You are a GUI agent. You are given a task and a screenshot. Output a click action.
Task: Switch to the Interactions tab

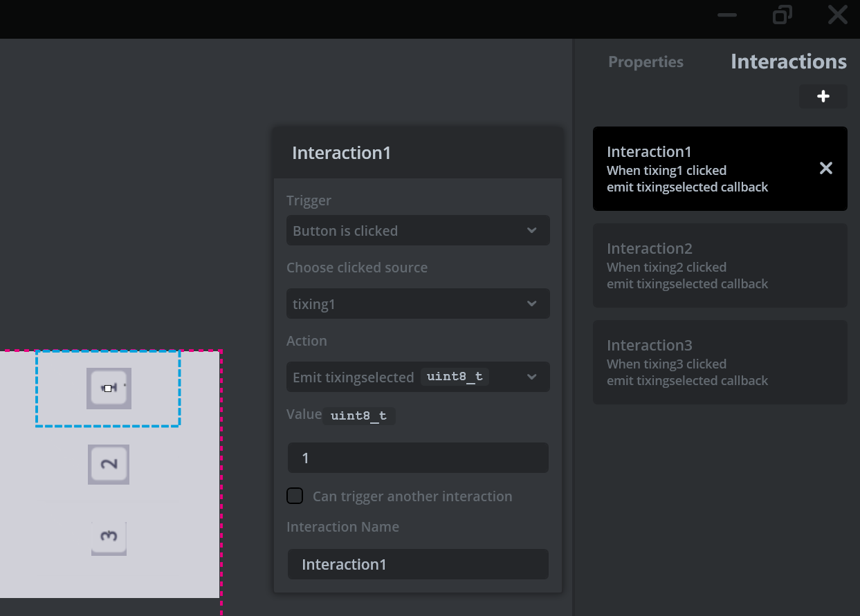pos(789,62)
